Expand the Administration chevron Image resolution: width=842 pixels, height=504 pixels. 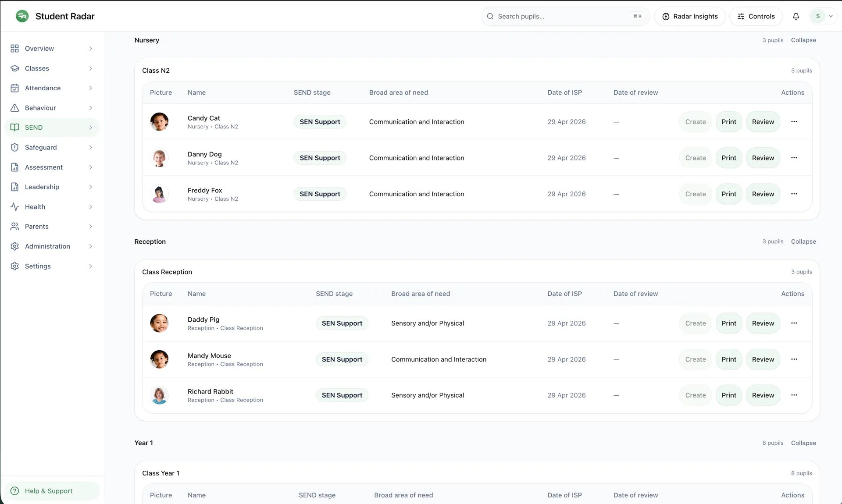click(91, 246)
